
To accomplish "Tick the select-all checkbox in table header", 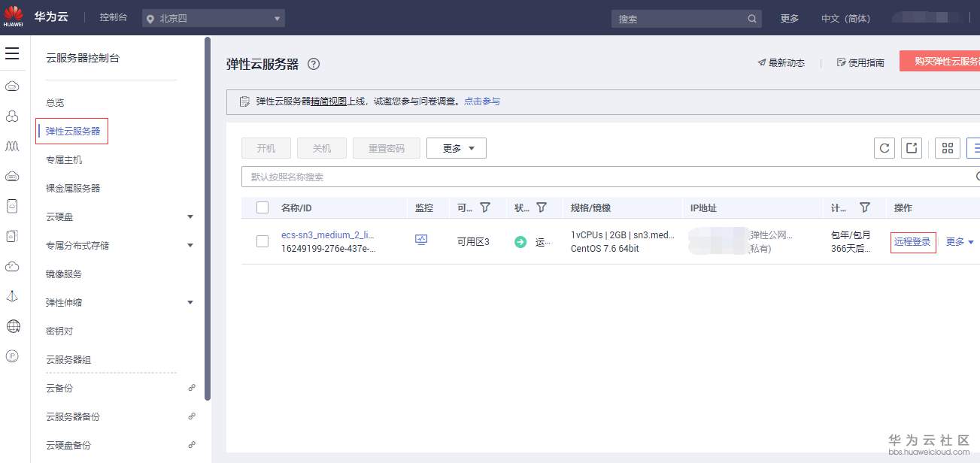I will click(262, 207).
